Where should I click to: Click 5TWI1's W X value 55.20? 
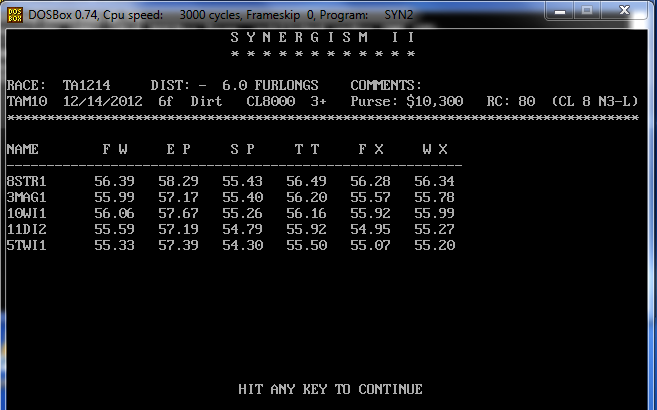tap(435, 245)
